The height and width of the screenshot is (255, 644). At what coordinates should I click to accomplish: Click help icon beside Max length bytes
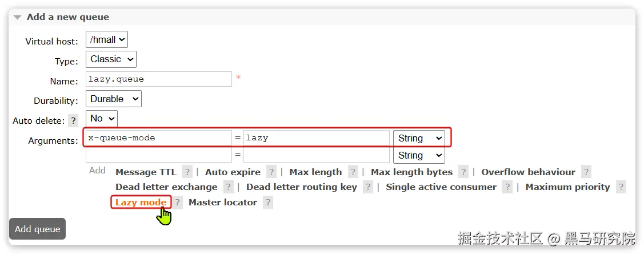pyautogui.click(x=463, y=172)
